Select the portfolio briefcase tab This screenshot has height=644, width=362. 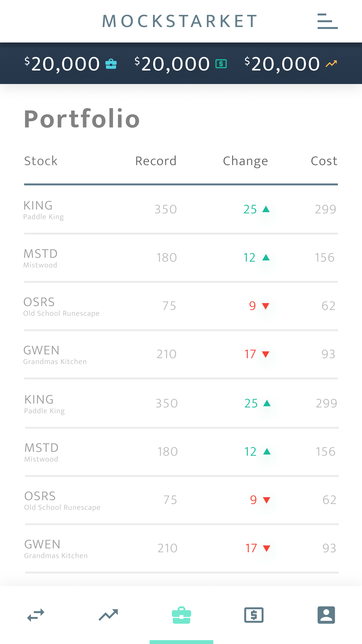coord(181,615)
